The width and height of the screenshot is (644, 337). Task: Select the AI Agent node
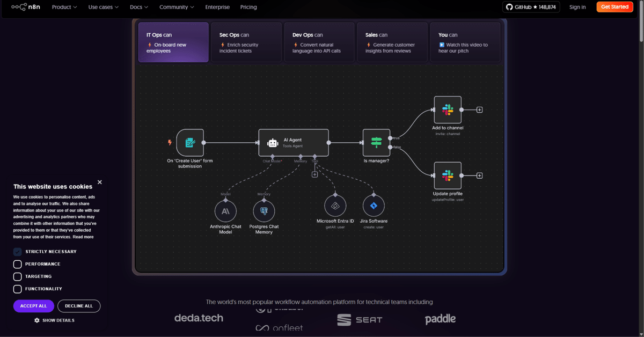tap(294, 142)
